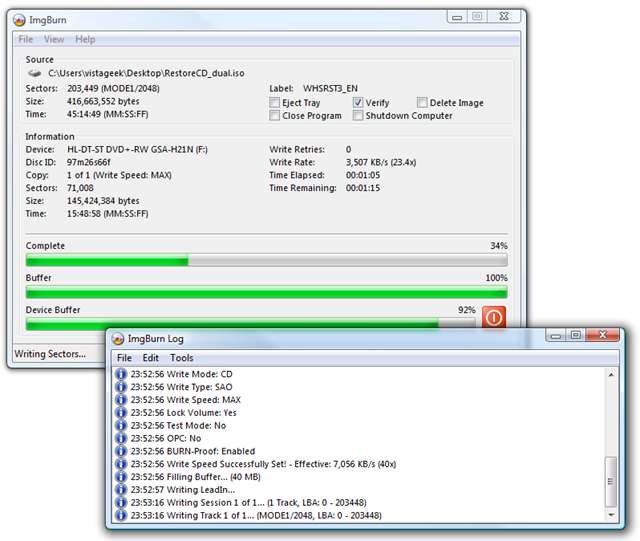Screen dimensions: 640x541
Task: Uncheck the Verify checkbox
Action: (358, 103)
